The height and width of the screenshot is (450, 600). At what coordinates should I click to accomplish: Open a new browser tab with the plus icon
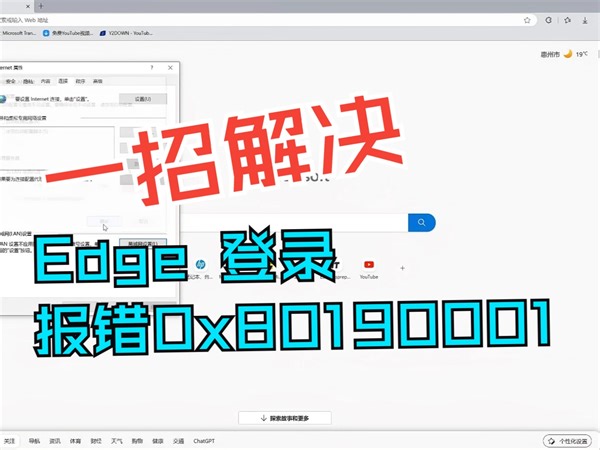(41, 6)
